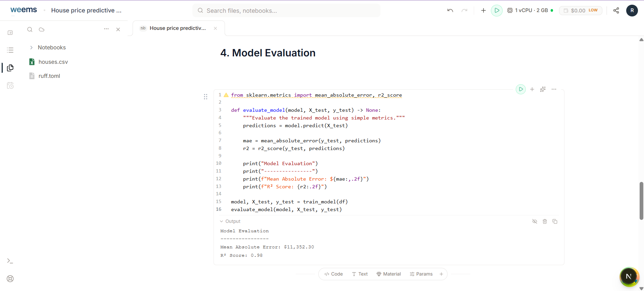Click the R² Score: 0.98 output line
This screenshot has width=644, height=291.
point(241,255)
